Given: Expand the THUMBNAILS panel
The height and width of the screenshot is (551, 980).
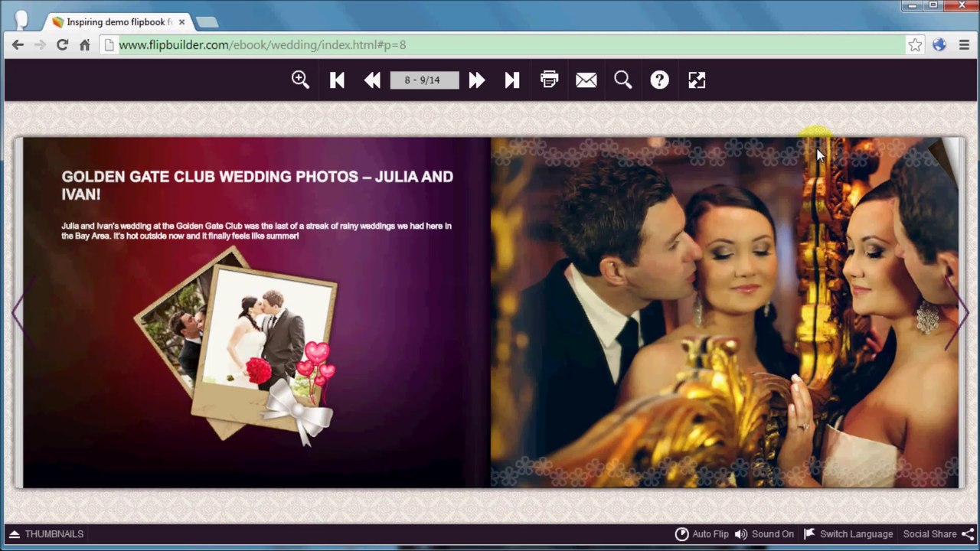Looking at the screenshot, I should (x=46, y=533).
